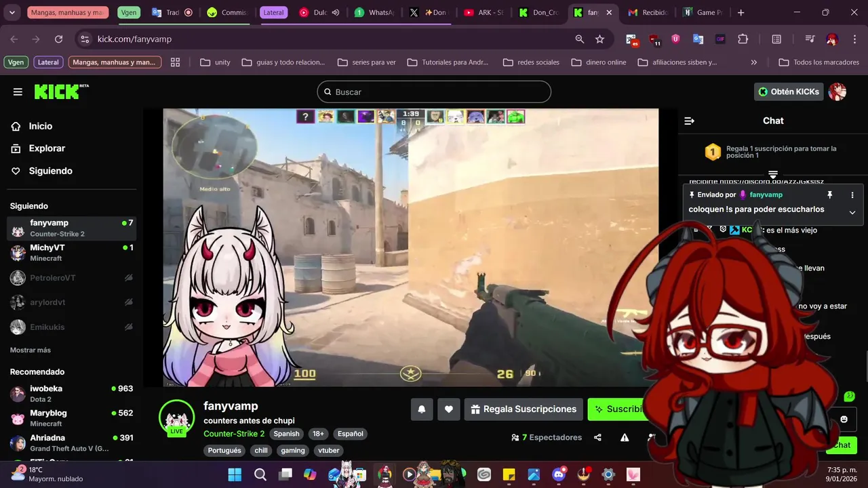Screen dimensions: 868x488
Task: Open a new browser tab
Action: click(741, 12)
